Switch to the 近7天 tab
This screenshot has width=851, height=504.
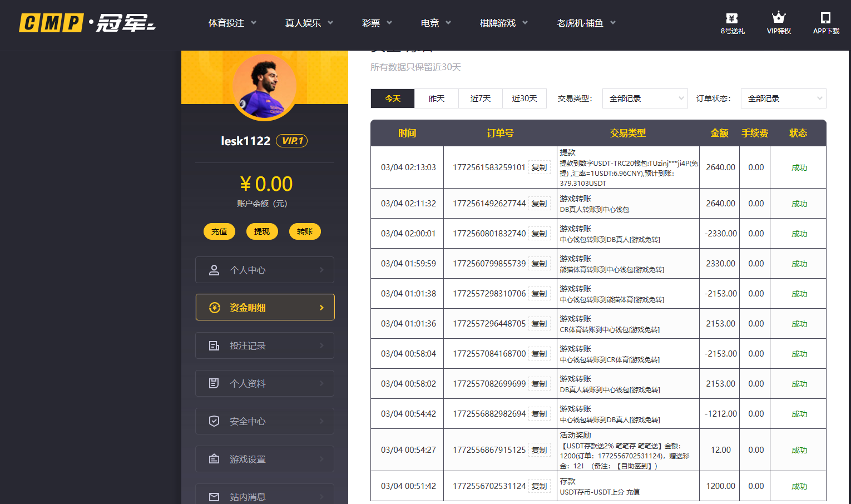point(480,98)
